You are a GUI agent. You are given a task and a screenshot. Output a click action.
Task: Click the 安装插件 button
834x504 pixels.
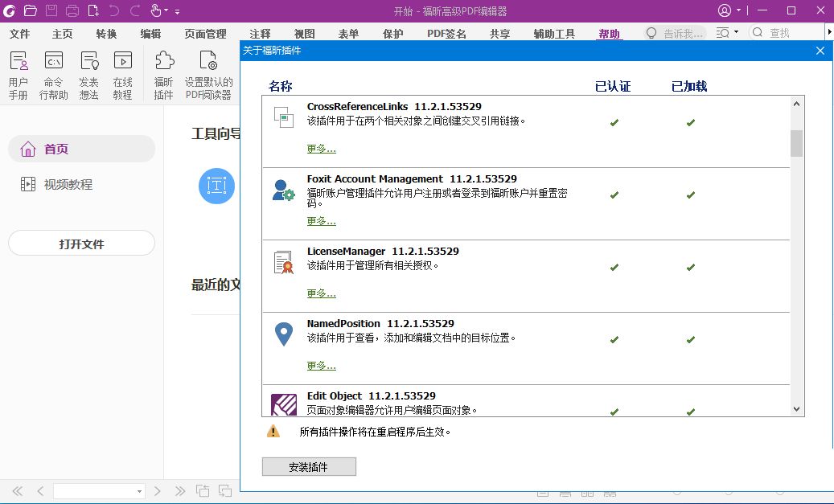click(x=308, y=466)
